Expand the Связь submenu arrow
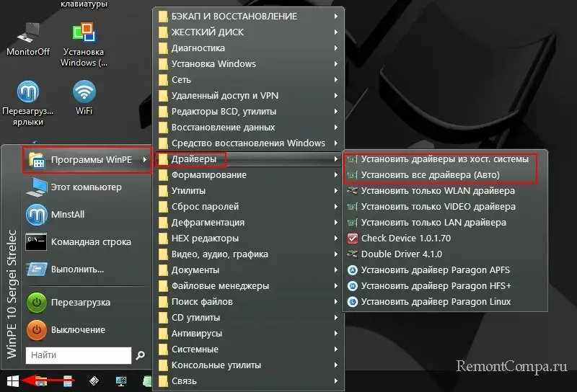This screenshot has width=577, height=392. [x=336, y=381]
